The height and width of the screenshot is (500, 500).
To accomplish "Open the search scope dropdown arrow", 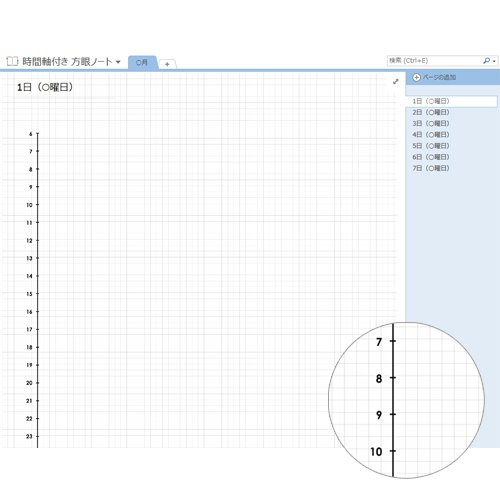I will pyautogui.click(x=494, y=61).
